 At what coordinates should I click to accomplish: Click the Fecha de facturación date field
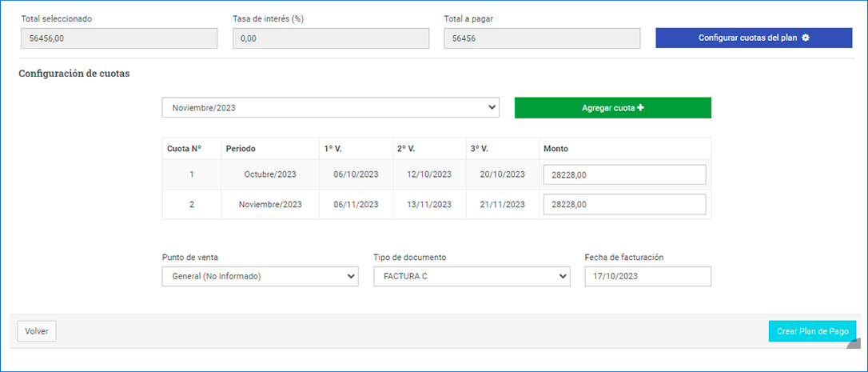pyautogui.click(x=647, y=277)
